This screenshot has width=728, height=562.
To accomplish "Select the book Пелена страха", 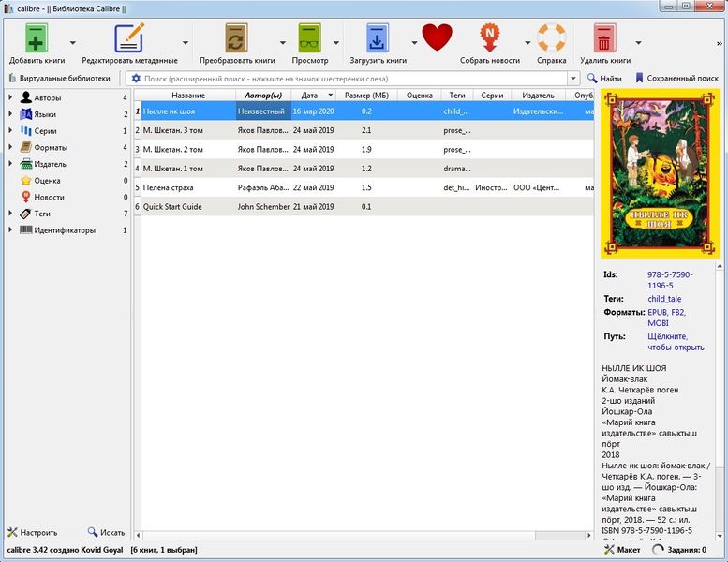I will (168, 187).
